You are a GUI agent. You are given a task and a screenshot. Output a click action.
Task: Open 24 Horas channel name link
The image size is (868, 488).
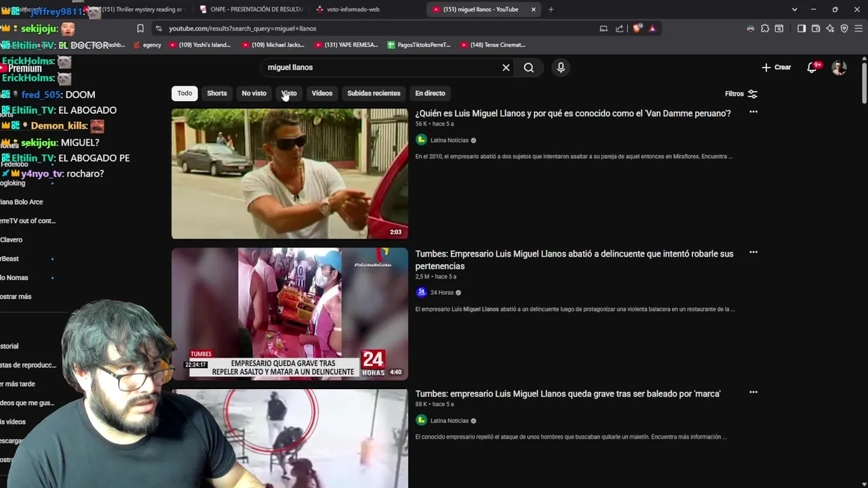442,293
